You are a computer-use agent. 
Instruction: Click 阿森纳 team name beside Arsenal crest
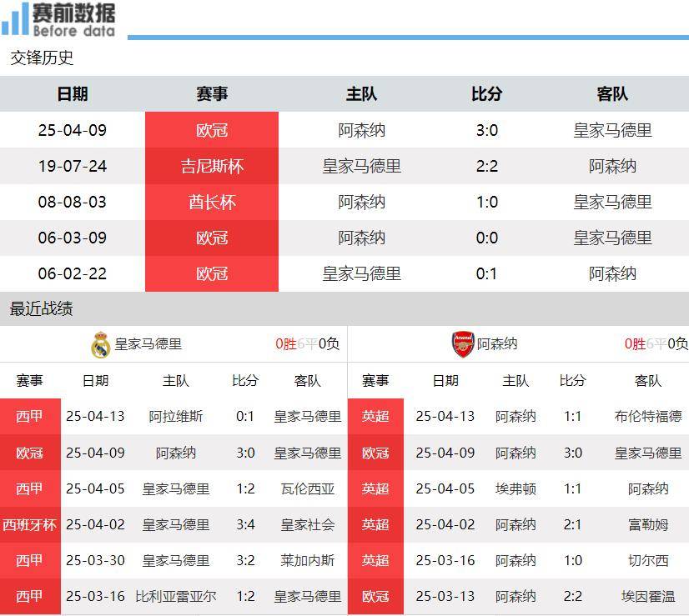pos(497,344)
